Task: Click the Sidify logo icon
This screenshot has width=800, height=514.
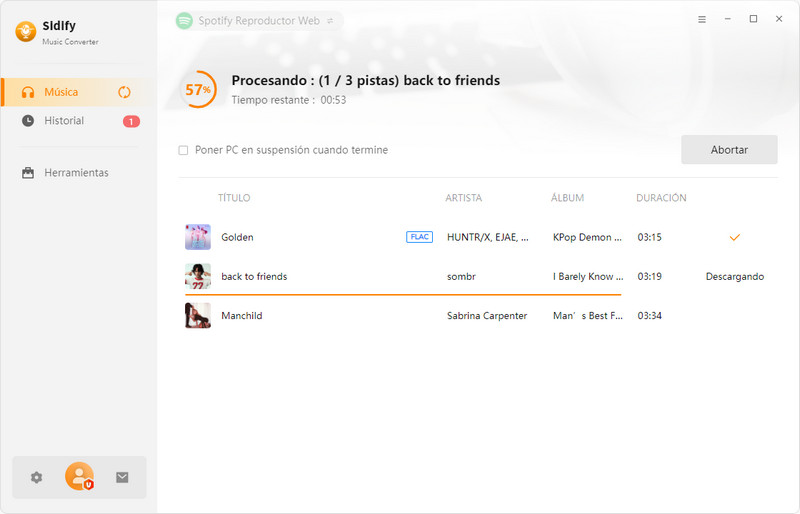Action: click(x=26, y=32)
